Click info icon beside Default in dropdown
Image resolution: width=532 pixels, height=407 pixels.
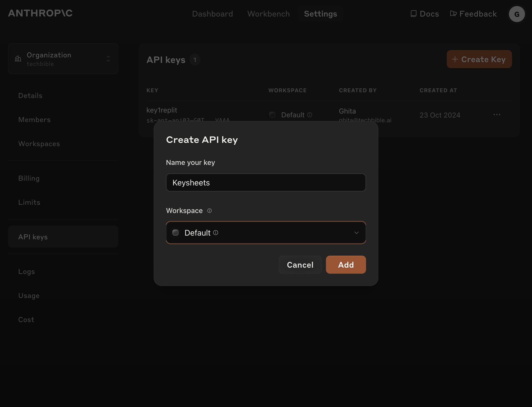[216, 233]
